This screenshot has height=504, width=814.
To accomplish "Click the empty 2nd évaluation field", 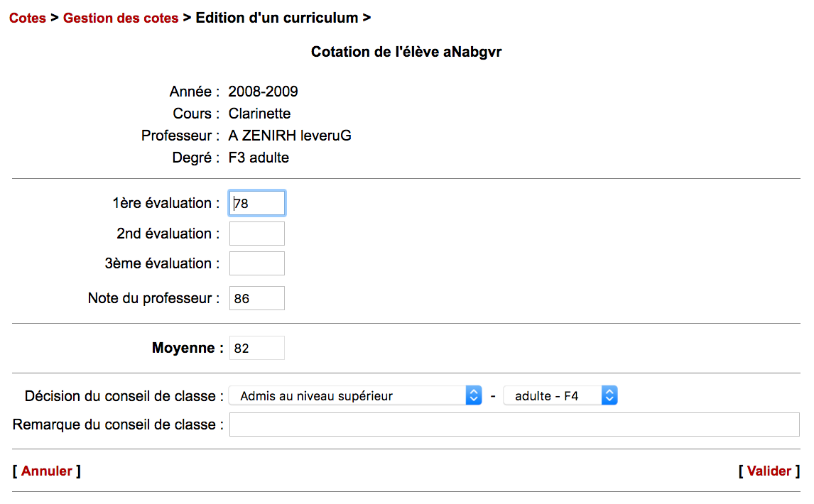I will coord(257,234).
